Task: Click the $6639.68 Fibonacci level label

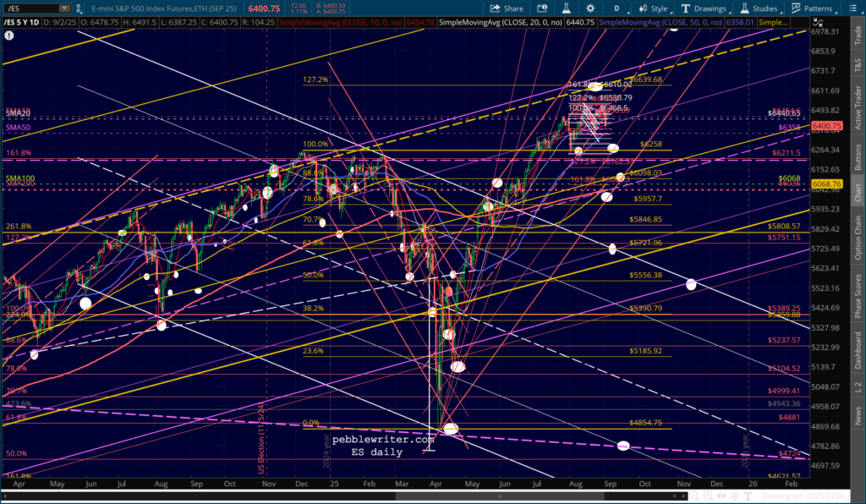Action: point(645,79)
